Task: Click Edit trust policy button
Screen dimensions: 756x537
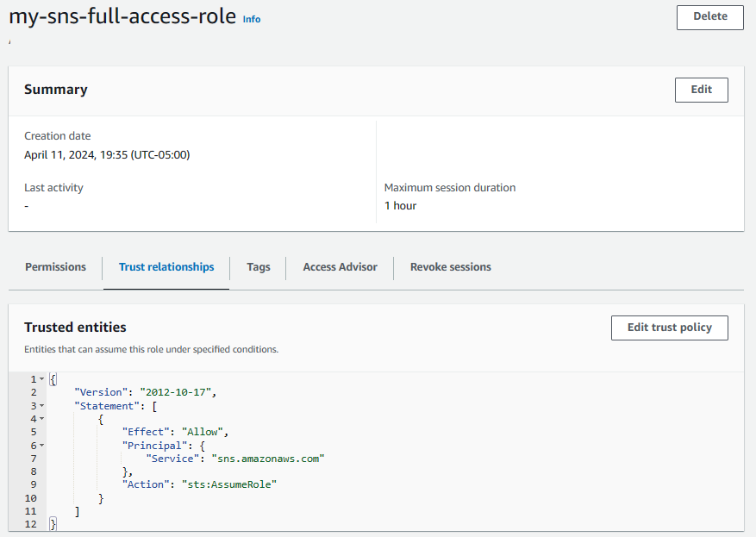Action: pos(669,328)
